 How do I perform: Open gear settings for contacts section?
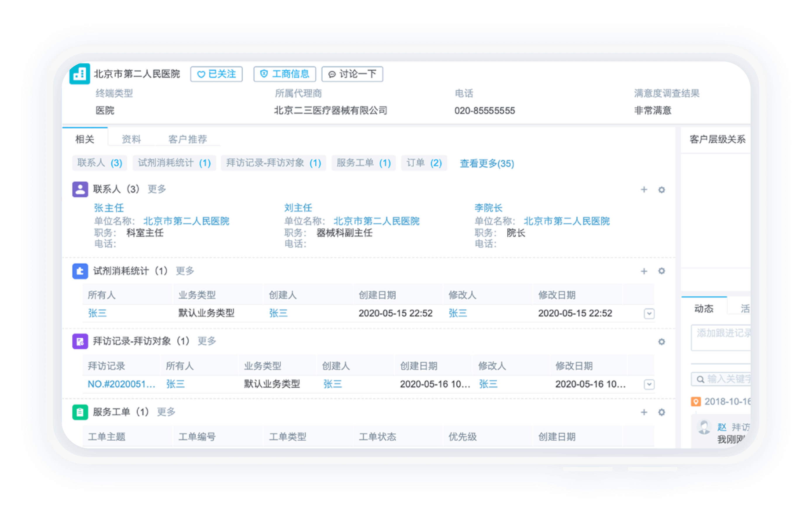point(661,190)
